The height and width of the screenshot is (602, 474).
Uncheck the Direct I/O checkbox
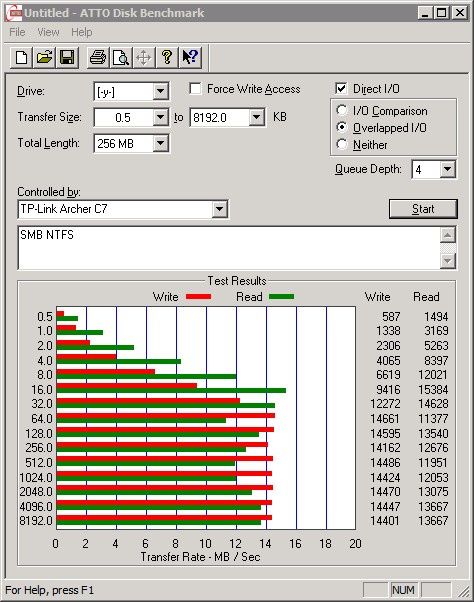[341, 89]
